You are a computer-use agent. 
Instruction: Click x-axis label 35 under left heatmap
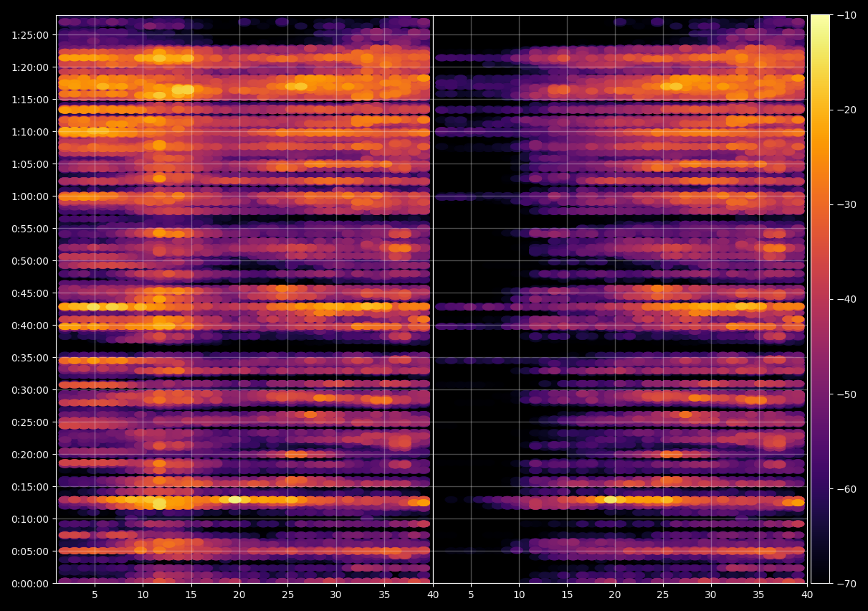tap(384, 595)
